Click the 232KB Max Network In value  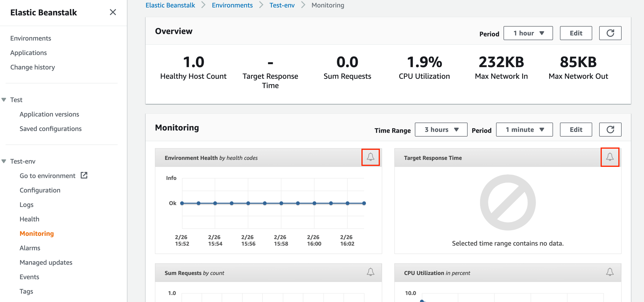click(x=501, y=62)
